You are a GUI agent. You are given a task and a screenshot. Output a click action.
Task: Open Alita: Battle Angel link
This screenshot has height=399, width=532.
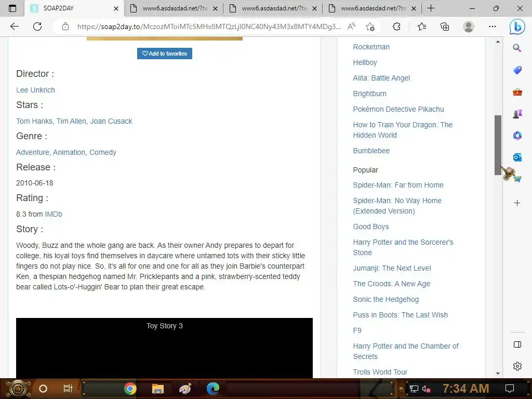(x=381, y=78)
